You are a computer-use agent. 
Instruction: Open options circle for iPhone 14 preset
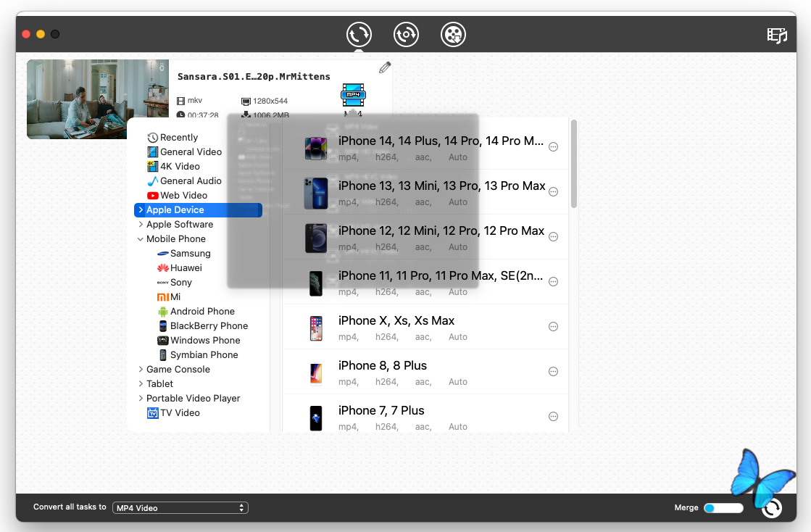(553, 147)
